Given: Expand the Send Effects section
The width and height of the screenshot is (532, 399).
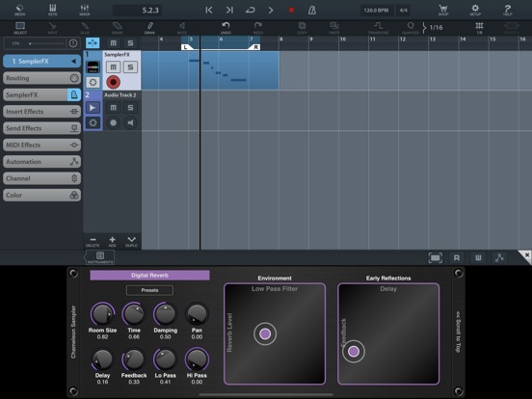Looking at the screenshot, I should [41, 128].
